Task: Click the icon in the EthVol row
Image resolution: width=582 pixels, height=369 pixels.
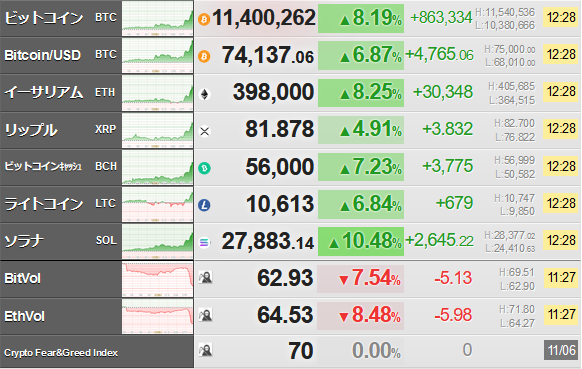Action: click(x=205, y=315)
